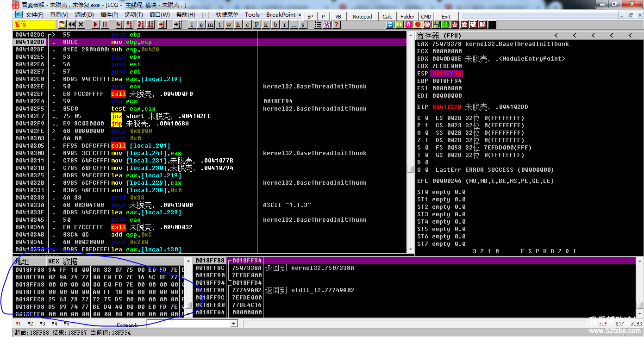Open the Tools menu

[x=252, y=15]
